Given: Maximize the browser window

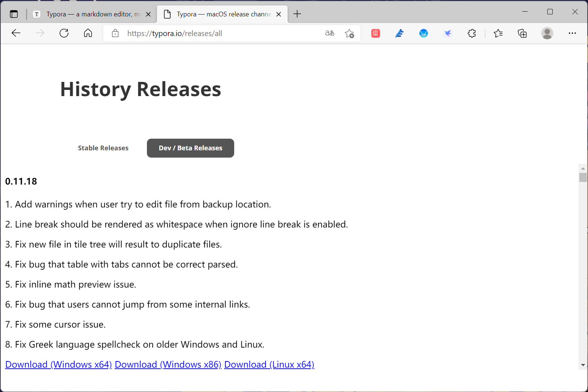Looking at the screenshot, I should (x=550, y=12).
